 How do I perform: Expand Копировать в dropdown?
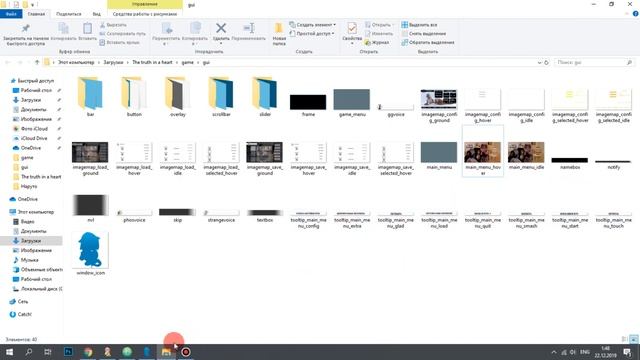coord(194,44)
